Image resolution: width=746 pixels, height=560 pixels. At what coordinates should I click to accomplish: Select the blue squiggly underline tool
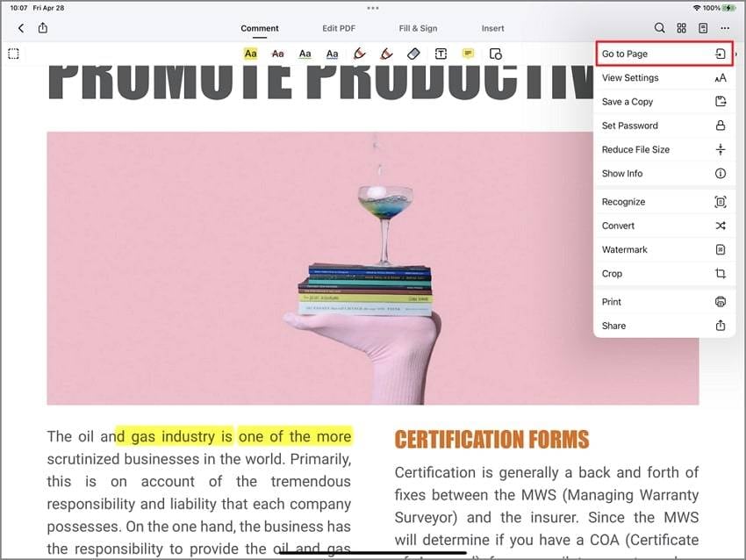(332, 54)
